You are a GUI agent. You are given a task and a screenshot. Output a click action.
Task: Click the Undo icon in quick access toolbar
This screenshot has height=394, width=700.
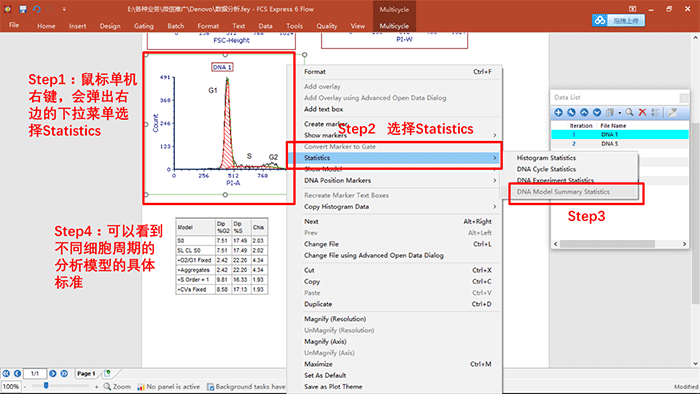[x=37, y=9]
